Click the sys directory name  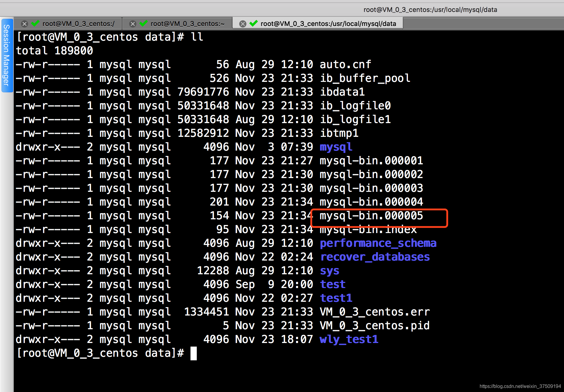pos(329,271)
